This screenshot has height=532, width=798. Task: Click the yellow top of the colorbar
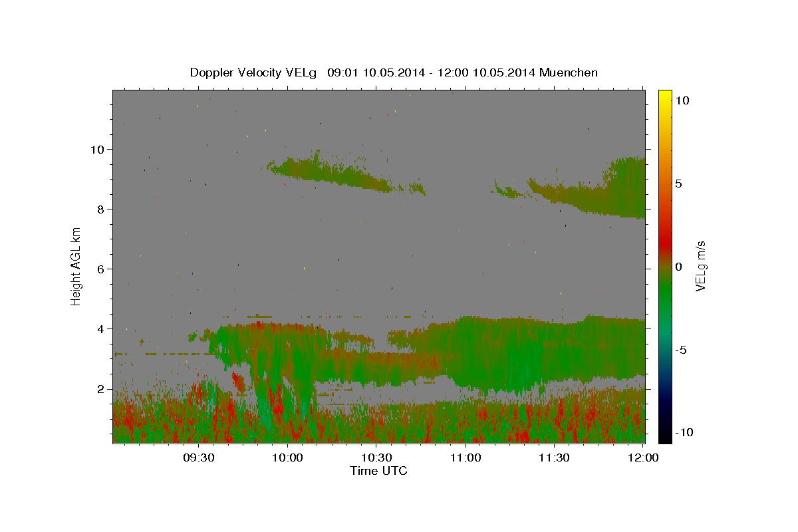(x=665, y=94)
